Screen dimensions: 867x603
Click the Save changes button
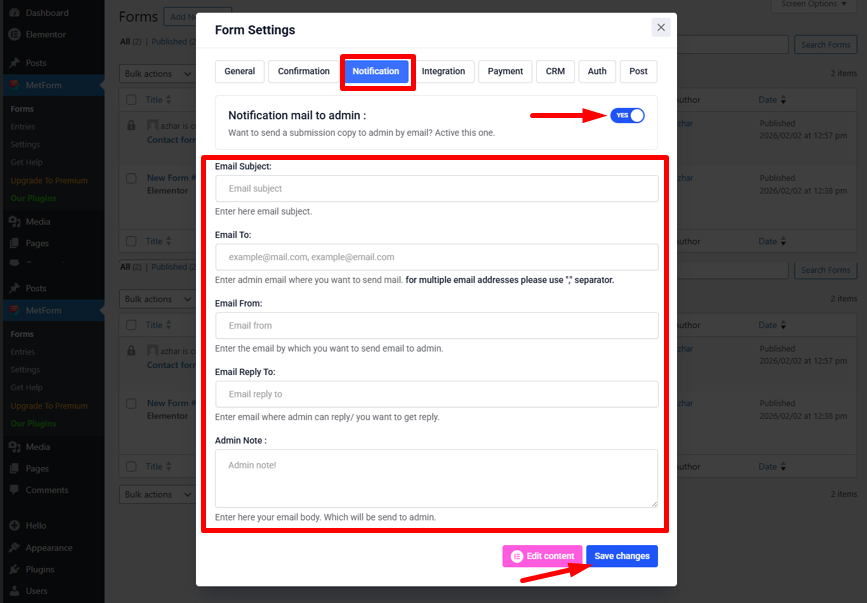pyautogui.click(x=621, y=556)
